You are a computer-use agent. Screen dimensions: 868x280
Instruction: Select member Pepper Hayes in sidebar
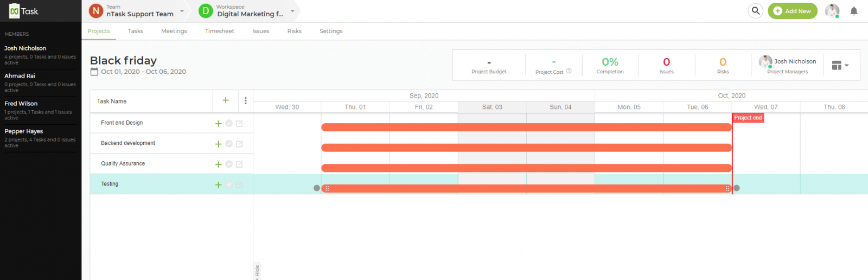pos(24,131)
